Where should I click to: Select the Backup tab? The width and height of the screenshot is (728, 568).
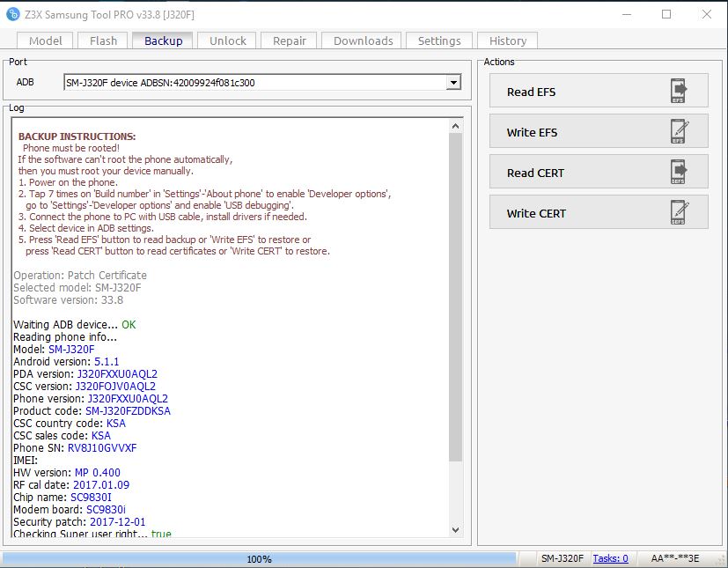pyautogui.click(x=164, y=41)
